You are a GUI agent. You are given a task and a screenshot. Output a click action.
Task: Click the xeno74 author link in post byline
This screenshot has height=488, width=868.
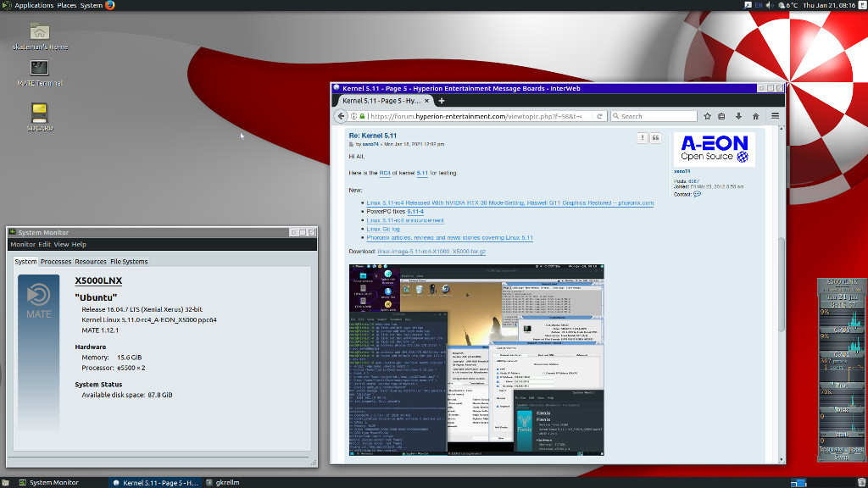click(370, 144)
